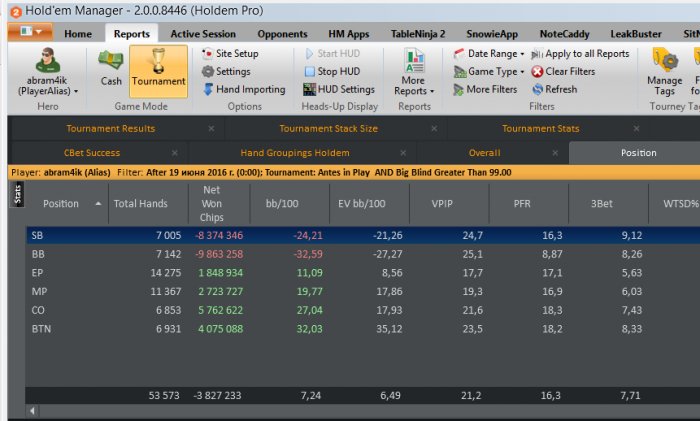Image resolution: width=700 pixels, height=421 pixels.
Task: Click the Hold'em Manager title bar logo
Action: [16, 12]
